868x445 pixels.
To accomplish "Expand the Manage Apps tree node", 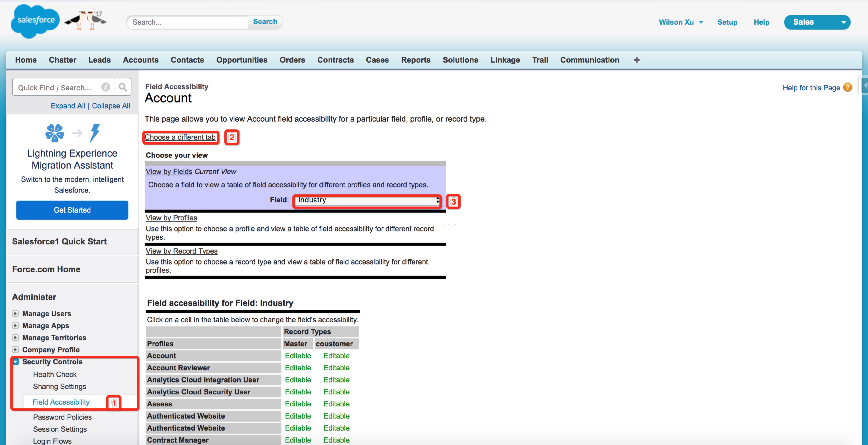I will point(16,325).
